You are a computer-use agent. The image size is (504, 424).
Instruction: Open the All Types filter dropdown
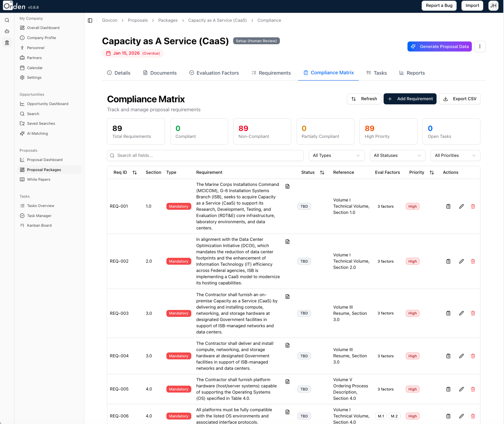click(336, 156)
